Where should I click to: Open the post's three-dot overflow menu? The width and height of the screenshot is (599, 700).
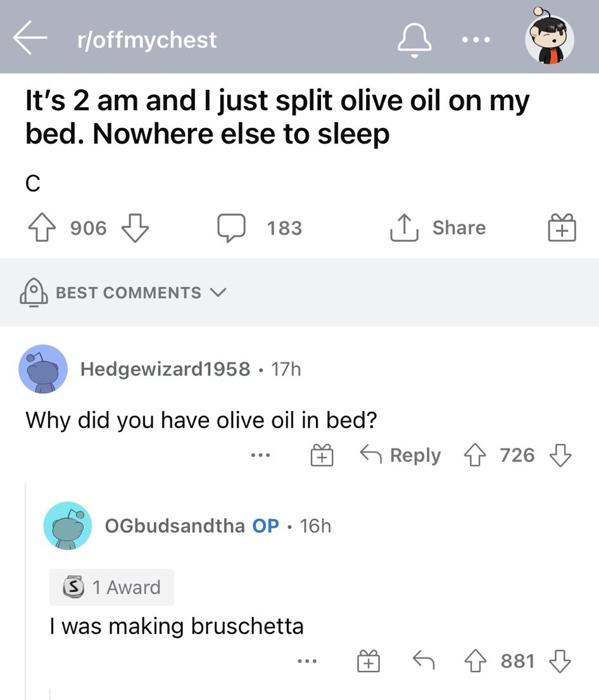point(476,39)
